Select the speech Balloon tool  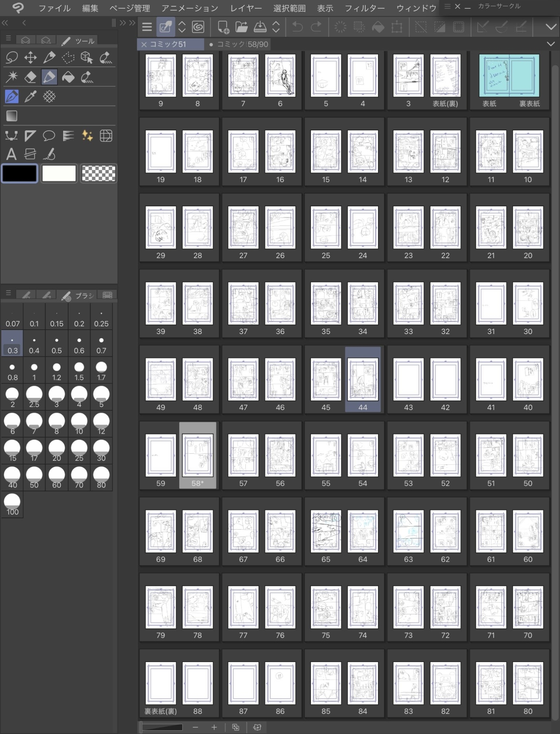point(49,136)
